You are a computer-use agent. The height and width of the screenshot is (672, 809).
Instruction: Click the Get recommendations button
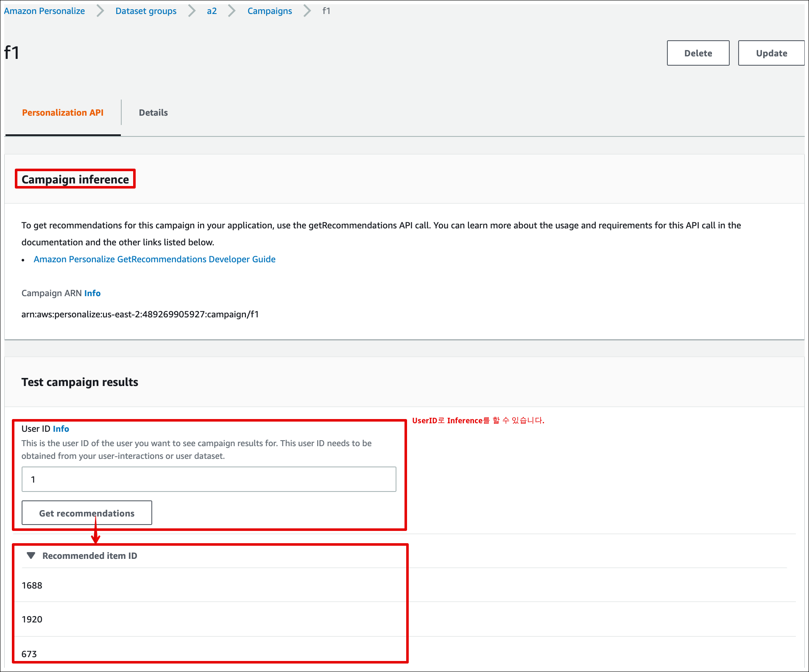(87, 513)
